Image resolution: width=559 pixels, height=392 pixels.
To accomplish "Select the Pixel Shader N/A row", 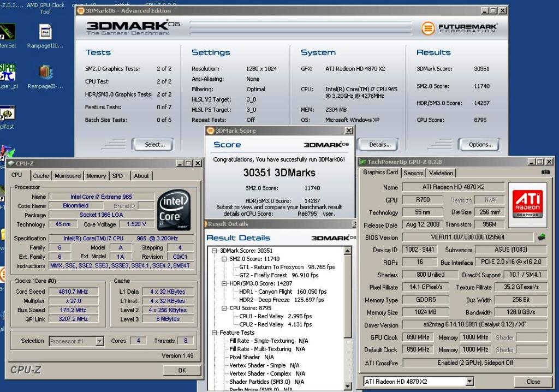I will 251,358.
